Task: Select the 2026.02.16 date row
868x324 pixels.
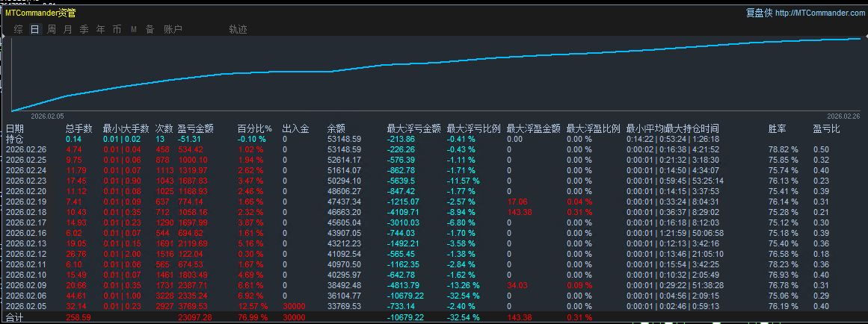Action: (26, 234)
